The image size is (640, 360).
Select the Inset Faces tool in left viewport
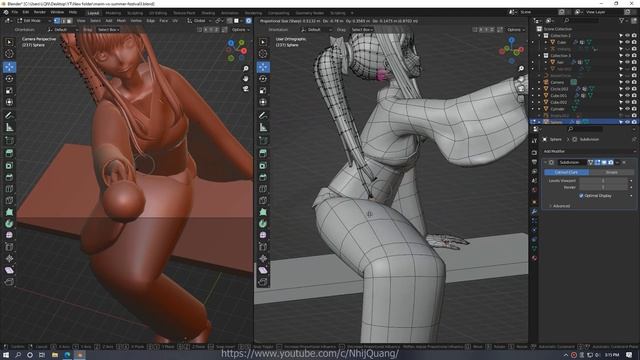(x=9, y=166)
